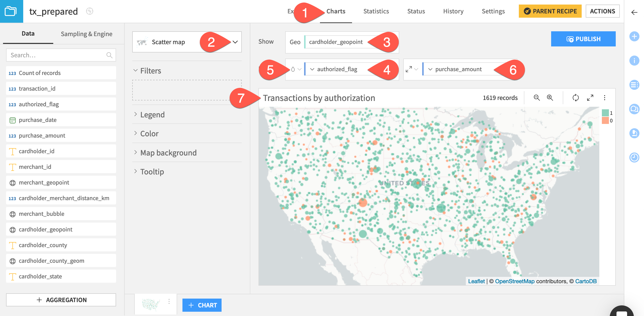Click the orange legend swatch for 0
Viewport: 644px width, 316px height.
click(x=605, y=120)
